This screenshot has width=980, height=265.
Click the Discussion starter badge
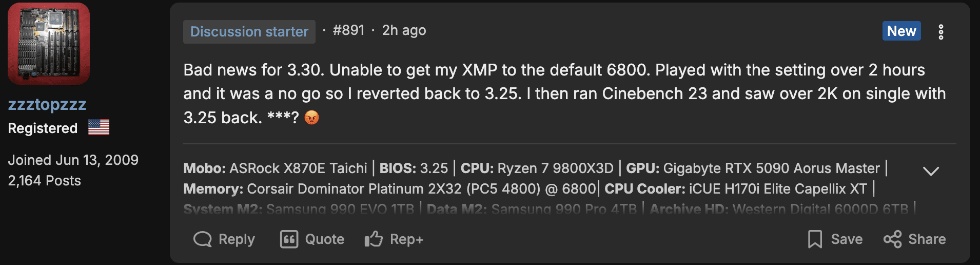coord(249,32)
